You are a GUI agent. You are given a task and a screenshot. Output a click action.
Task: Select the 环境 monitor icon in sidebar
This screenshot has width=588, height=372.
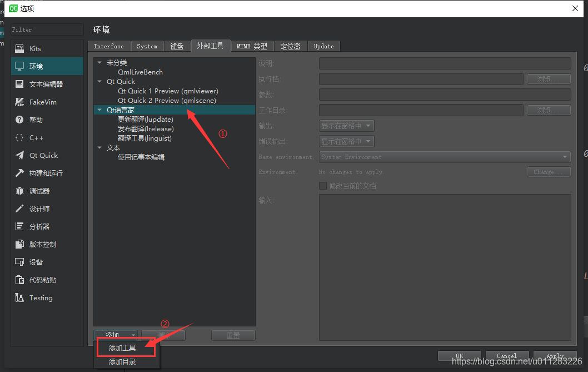19,66
